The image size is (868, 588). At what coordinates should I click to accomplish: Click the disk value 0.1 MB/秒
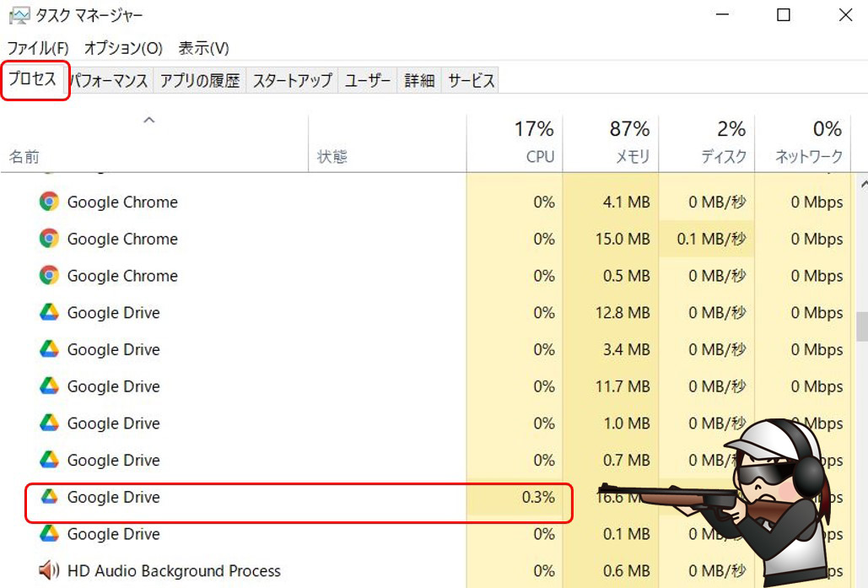click(711, 239)
